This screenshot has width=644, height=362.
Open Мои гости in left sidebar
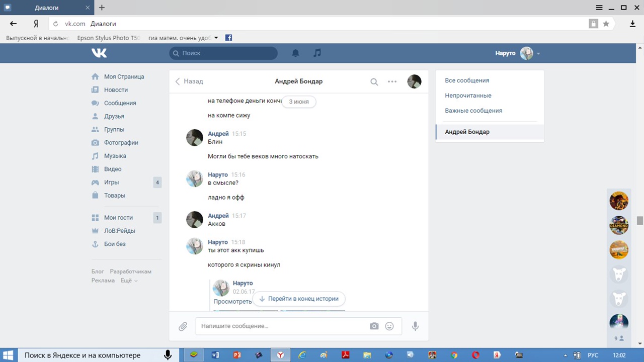(118, 218)
